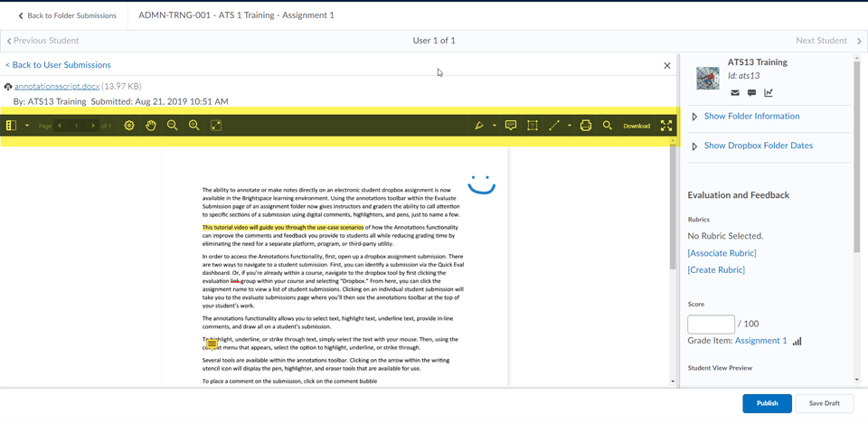Search within the document
The width and height of the screenshot is (868, 424).
point(608,126)
